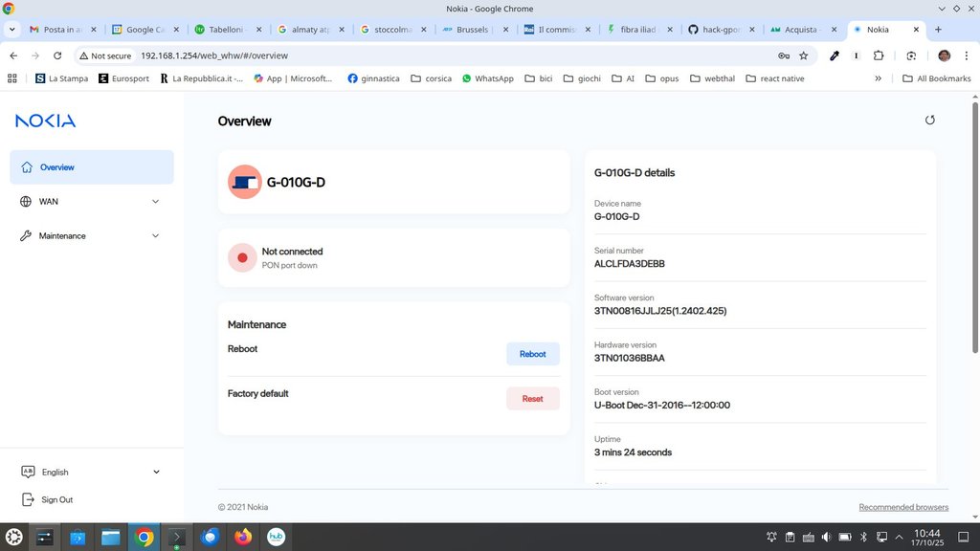
Task: Open La Stampa bookmark
Action: coord(62,78)
